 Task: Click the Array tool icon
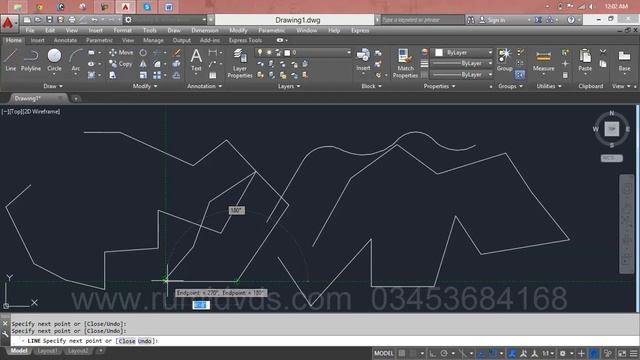click(157, 75)
